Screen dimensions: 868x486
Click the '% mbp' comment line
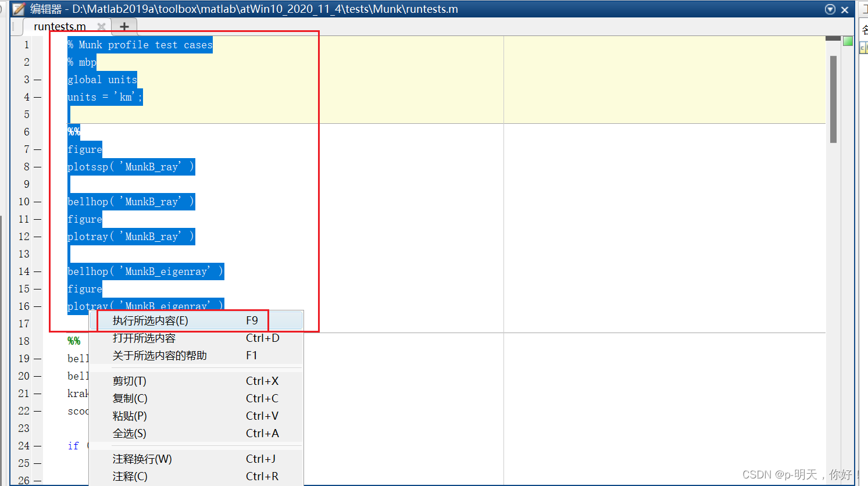(82, 62)
